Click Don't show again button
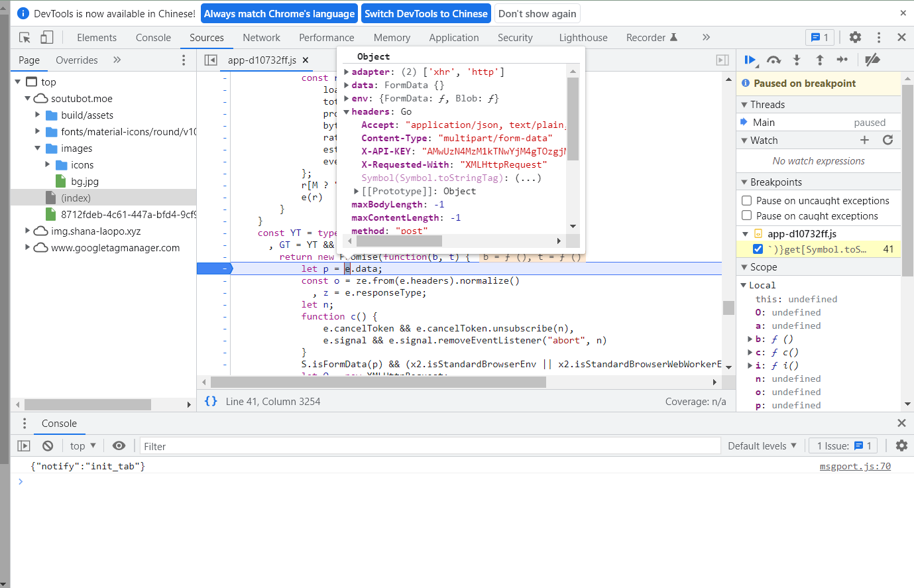 point(537,13)
